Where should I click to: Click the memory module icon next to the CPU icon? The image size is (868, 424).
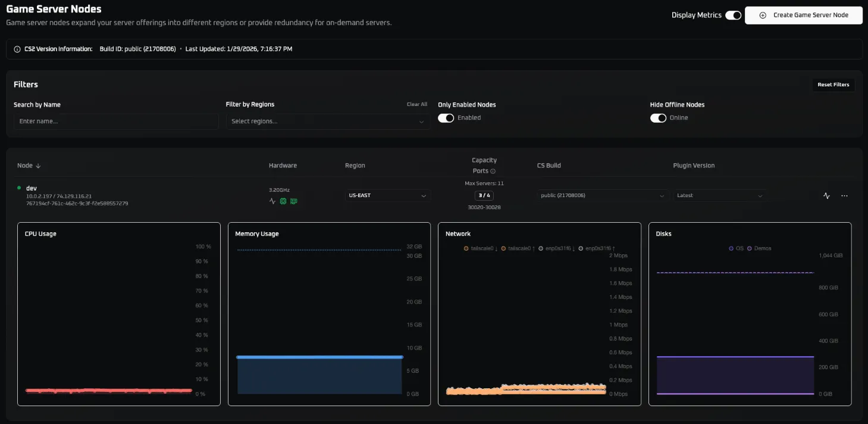(294, 201)
